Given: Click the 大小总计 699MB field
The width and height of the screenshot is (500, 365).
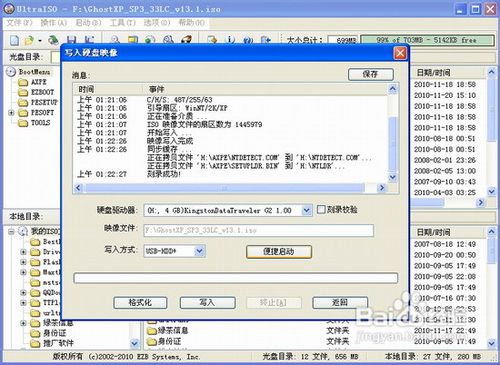Looking at the screenshot, I should (343, 40).
